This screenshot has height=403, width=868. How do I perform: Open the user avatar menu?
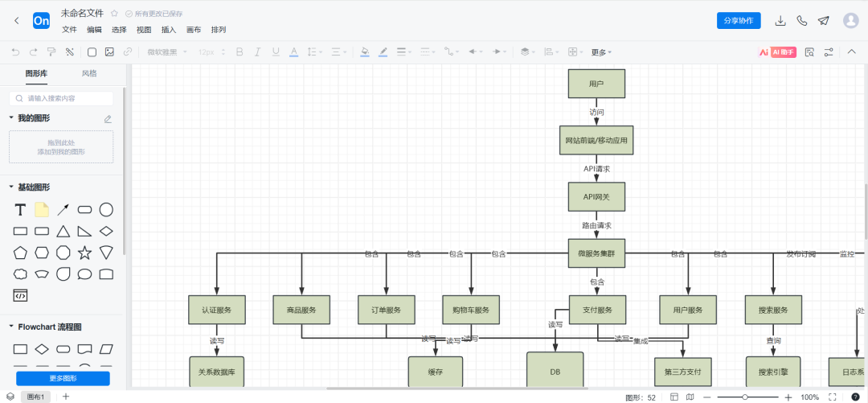[850, 20]
